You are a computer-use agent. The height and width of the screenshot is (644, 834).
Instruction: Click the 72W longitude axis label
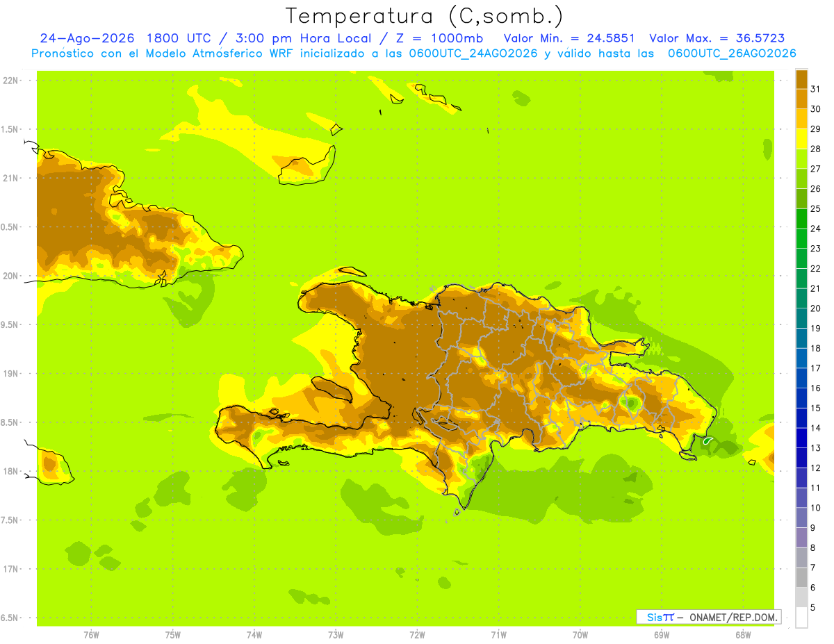tap(417, 635)
